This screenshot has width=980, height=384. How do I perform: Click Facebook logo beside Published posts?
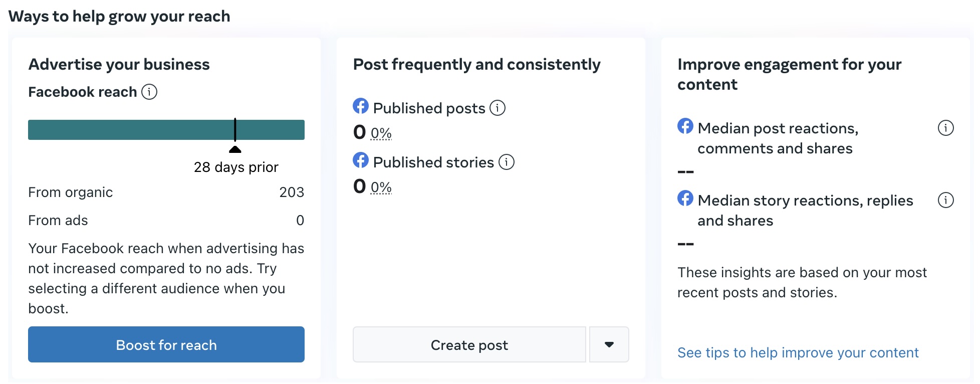coord(361,106)
